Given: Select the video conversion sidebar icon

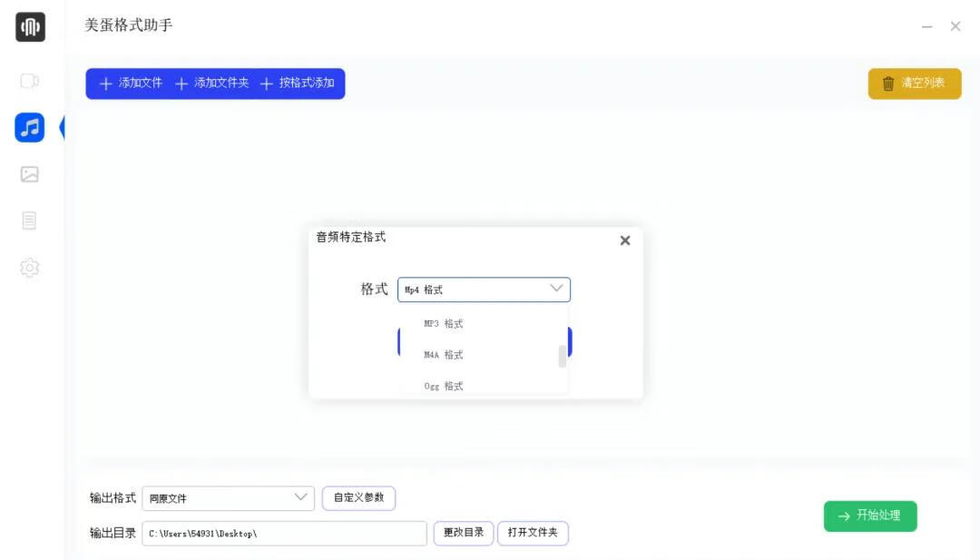Looking at the screenshot, I should click(30, 80).
